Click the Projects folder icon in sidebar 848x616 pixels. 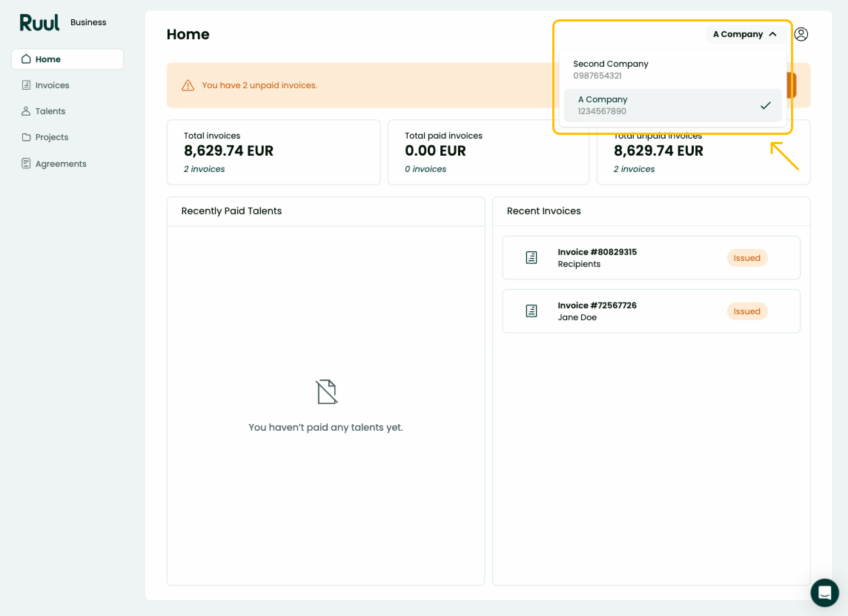[26, 137]
